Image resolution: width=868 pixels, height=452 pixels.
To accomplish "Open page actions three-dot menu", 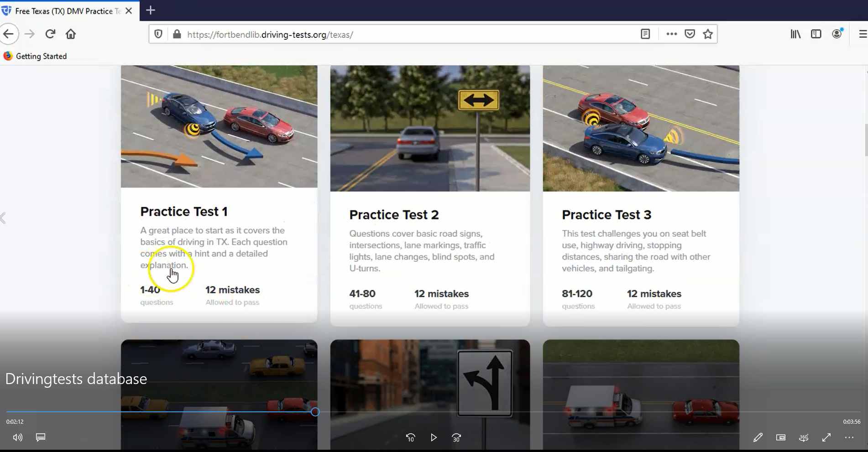I will point(671,34).
